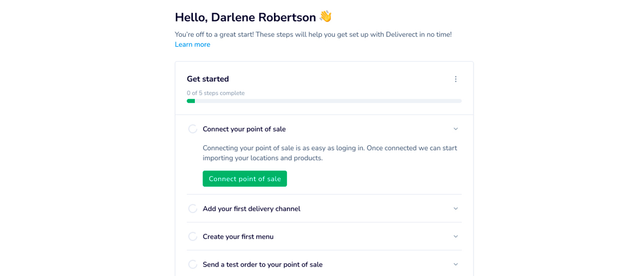
Task: Click the "Add your first delivery channel" row
Action: pos(252,208)
